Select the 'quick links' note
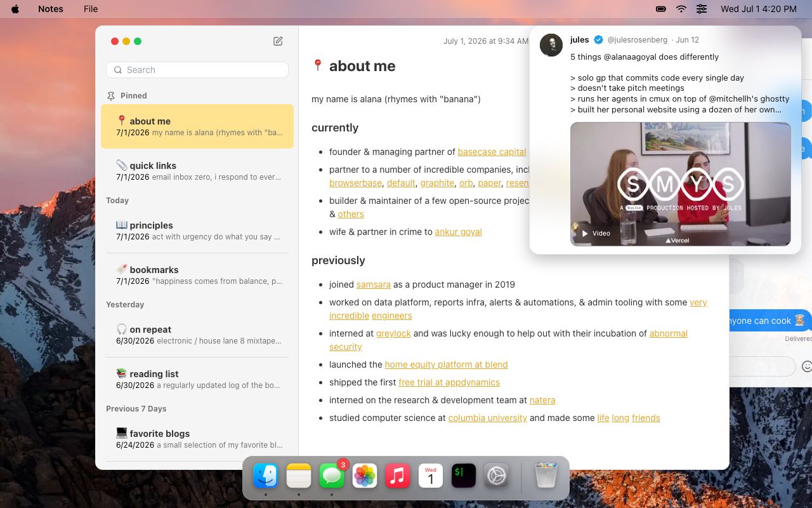812x508 pixels. click(197, 171)
